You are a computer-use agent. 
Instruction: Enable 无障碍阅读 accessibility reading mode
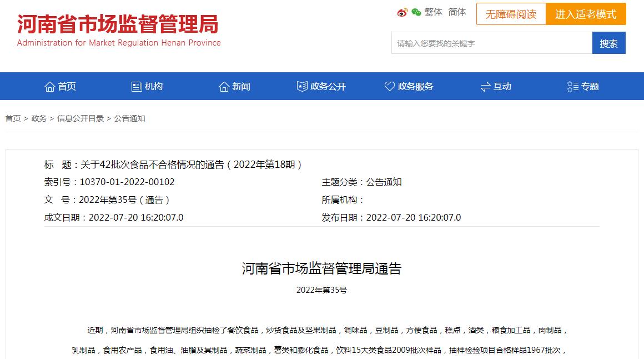tap(511, 14)
